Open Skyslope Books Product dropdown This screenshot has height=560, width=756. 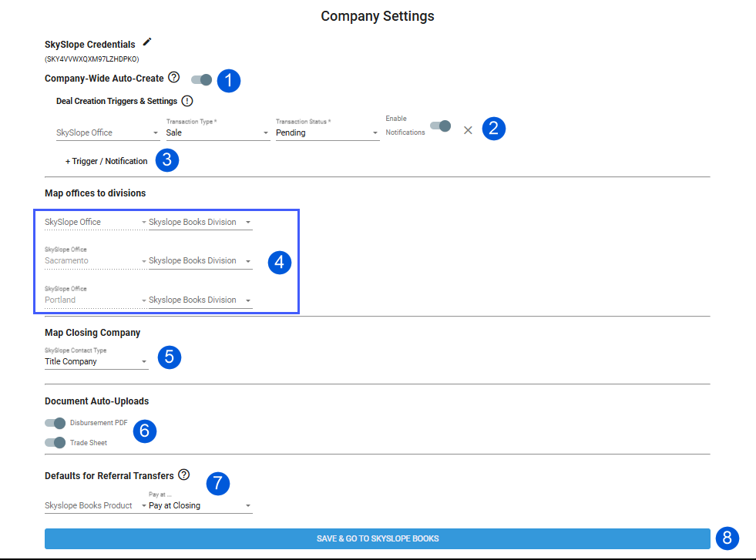pyautogui.click(x=96, y=505)
